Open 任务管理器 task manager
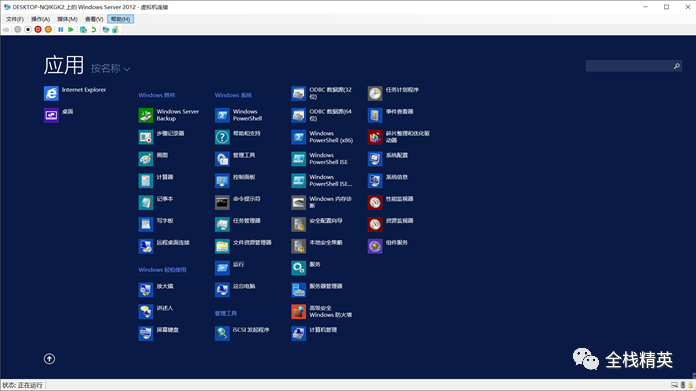Screen dimensions: 696x391 coord(238,224)
